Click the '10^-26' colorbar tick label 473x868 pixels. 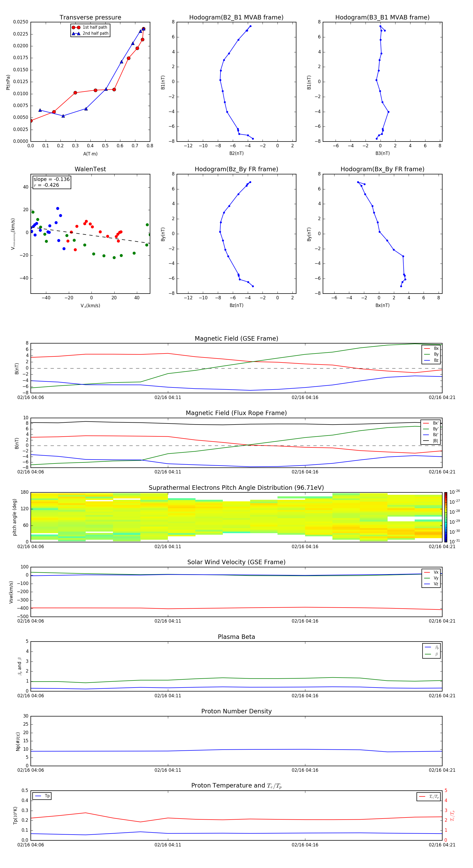(455, 492)
